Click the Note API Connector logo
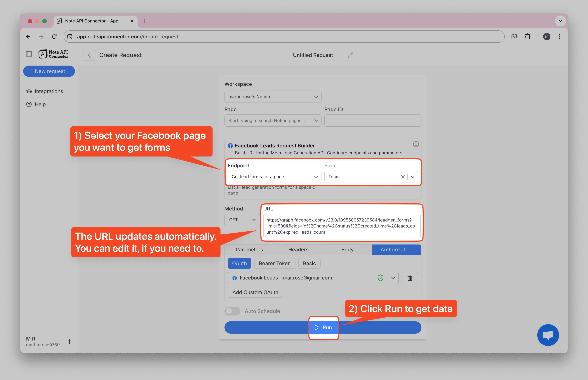Viewport: 588px width, 380px height. pos(53,54)
